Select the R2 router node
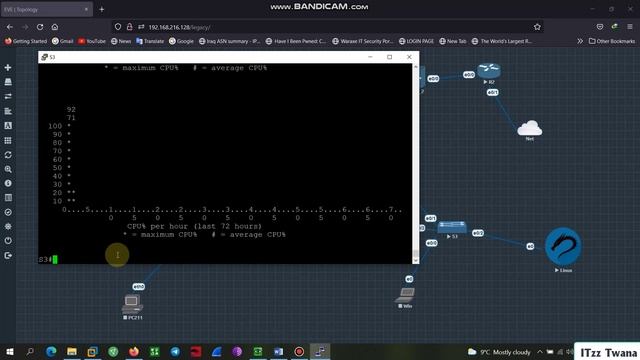640x360 pixels. point(489,71)
